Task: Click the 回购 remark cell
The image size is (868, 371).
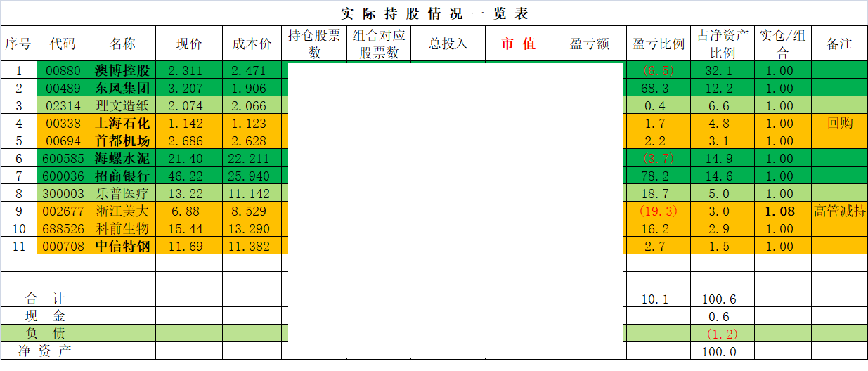Action: (840, 124)
